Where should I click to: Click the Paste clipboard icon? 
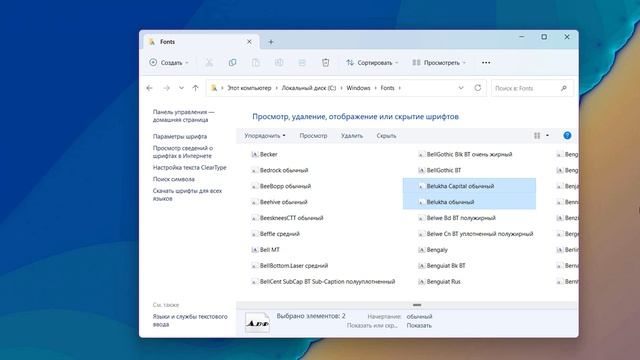(256, 63)
